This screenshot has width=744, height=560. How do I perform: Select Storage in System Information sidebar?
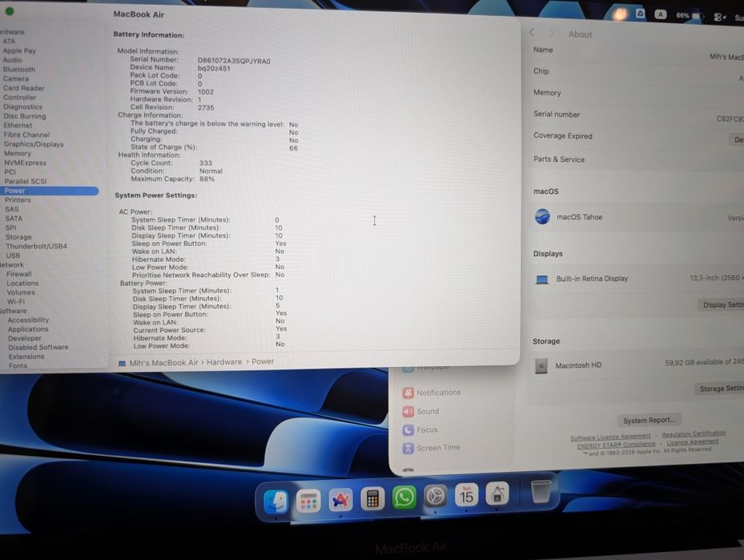point(18,237)
